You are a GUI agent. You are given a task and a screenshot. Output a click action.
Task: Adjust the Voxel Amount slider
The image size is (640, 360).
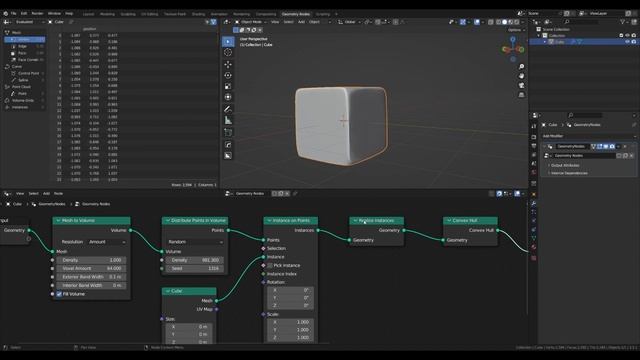[x=91, y=269]
